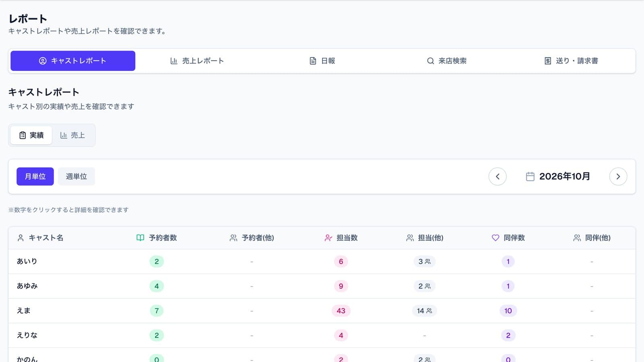
Task: Open えま's 担当数 count 43
Action: point(341,311)
